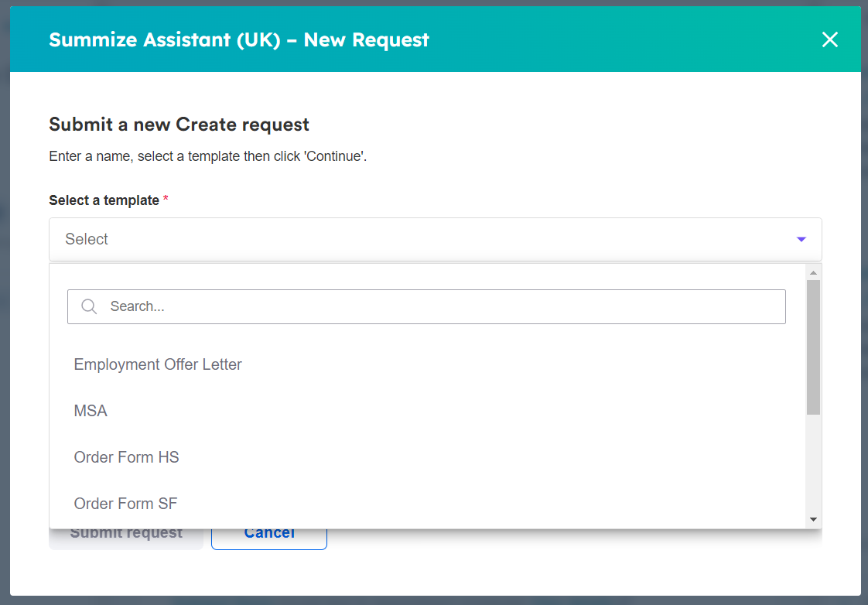Click the Submit a new Create request heading
Screen dimensions: 868x605
coord(179,124)
